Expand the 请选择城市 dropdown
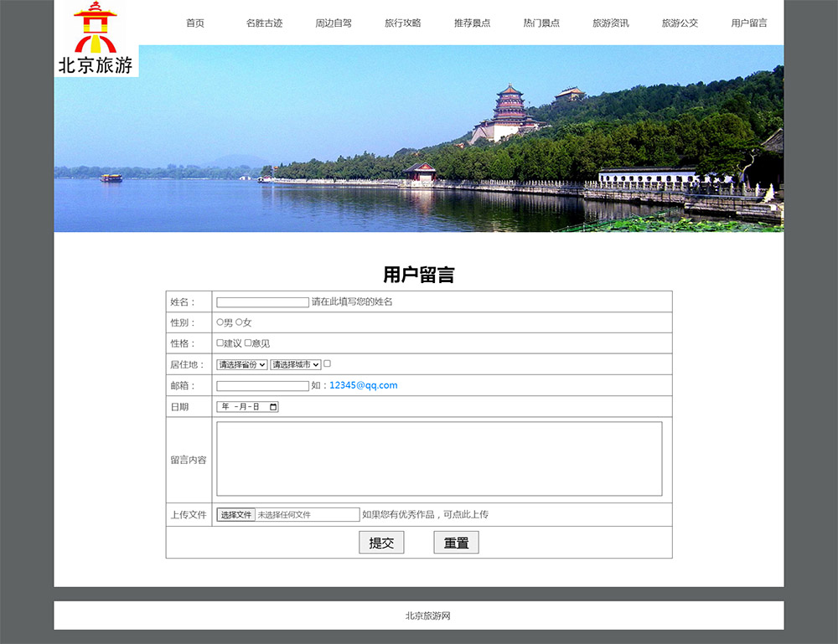Screen dimensions: 838x644 click(x=296, y=365)
